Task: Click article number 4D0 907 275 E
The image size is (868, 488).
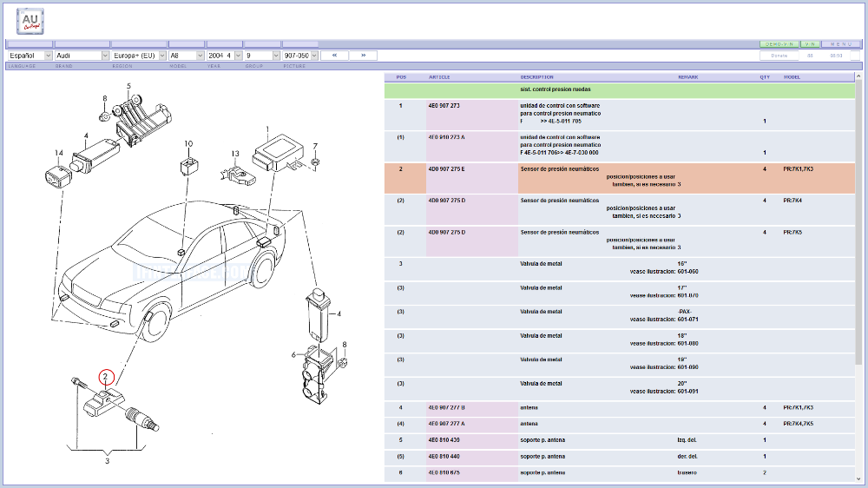Action: pyautogui.click(x=447, y=169)
